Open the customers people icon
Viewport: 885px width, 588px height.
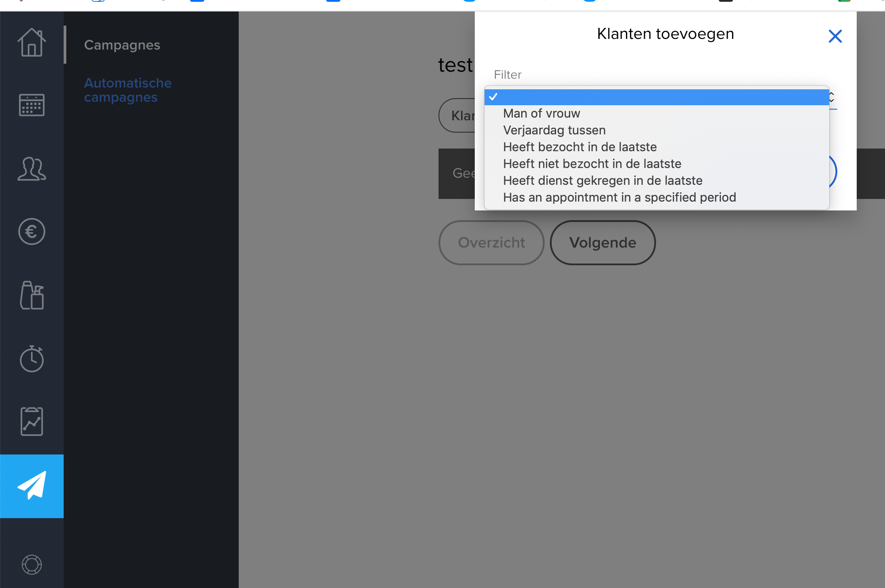(x=32, y=169)
